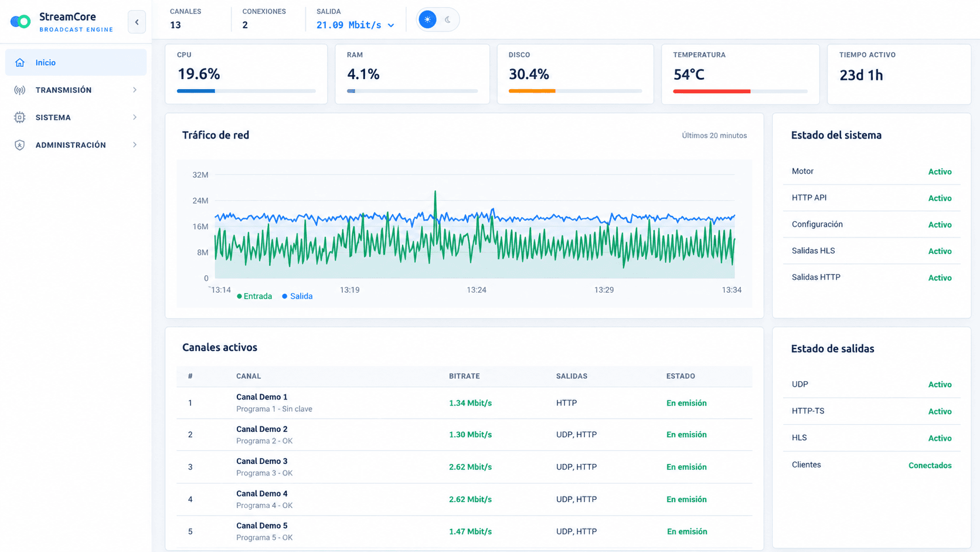Open the Administración menu item
Viewport: 980px width, 552px height.
pyautogui.click(x=76, y=145)
